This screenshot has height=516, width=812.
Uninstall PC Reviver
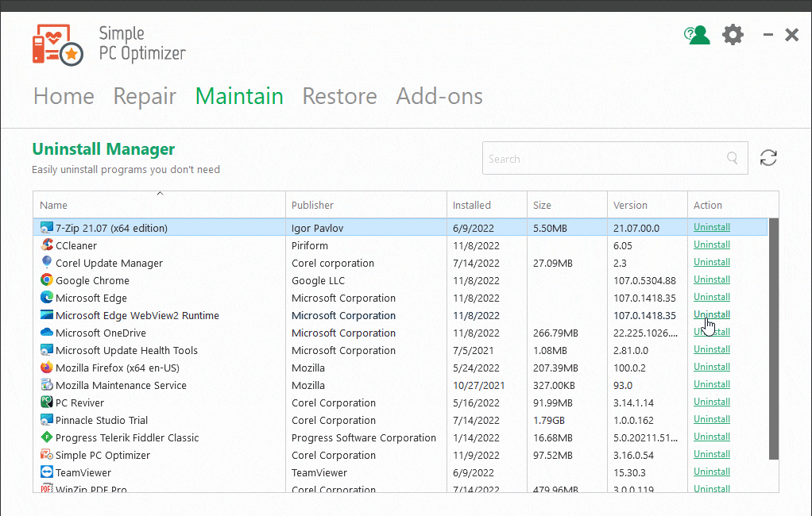coord(712,402)
